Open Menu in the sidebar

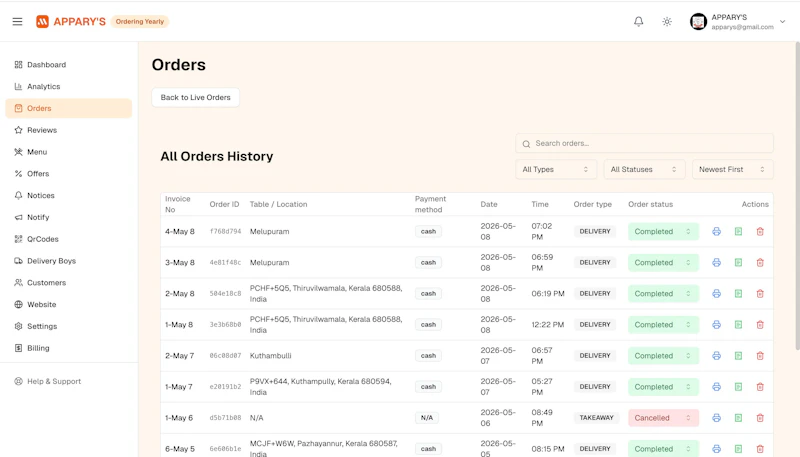68,152
